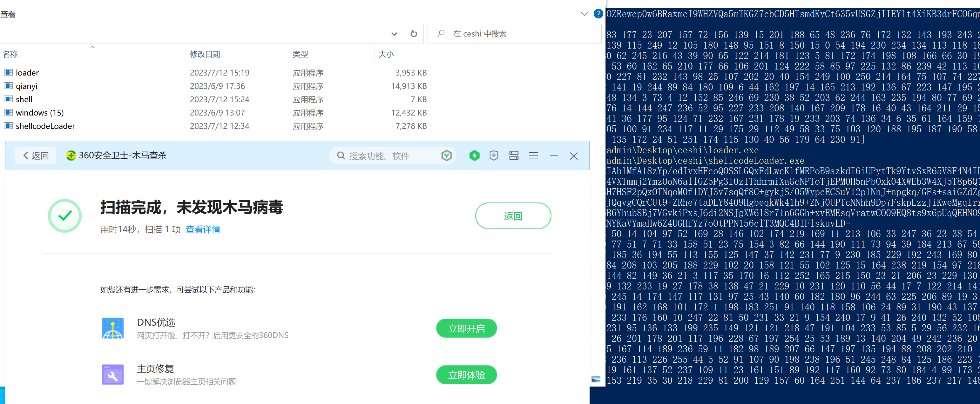Open the 查看 ribbon tab
980x404 pixels.
pos(8,15)
